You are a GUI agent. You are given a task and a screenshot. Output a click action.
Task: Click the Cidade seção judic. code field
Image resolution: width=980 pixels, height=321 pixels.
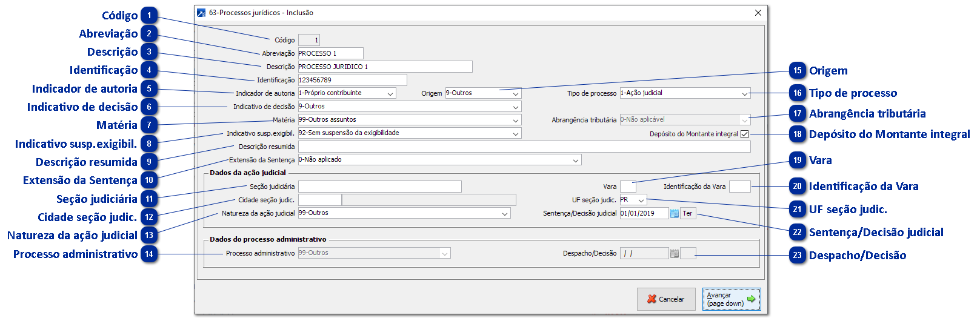click(320, 200)
